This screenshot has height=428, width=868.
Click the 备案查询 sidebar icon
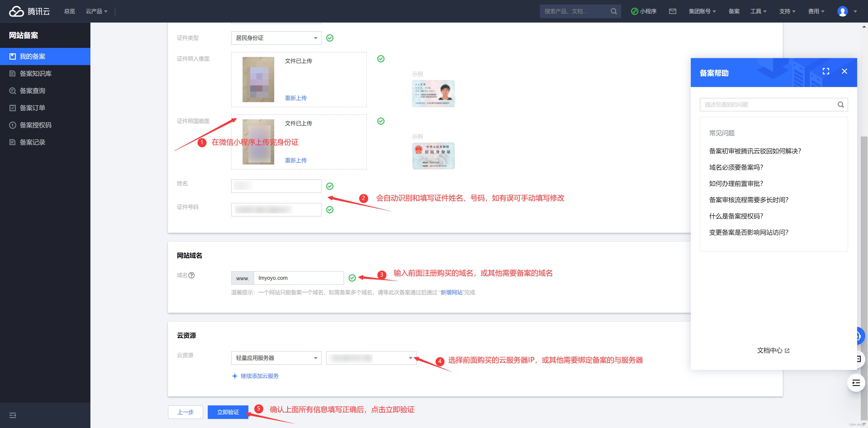[x=12, y=91]
